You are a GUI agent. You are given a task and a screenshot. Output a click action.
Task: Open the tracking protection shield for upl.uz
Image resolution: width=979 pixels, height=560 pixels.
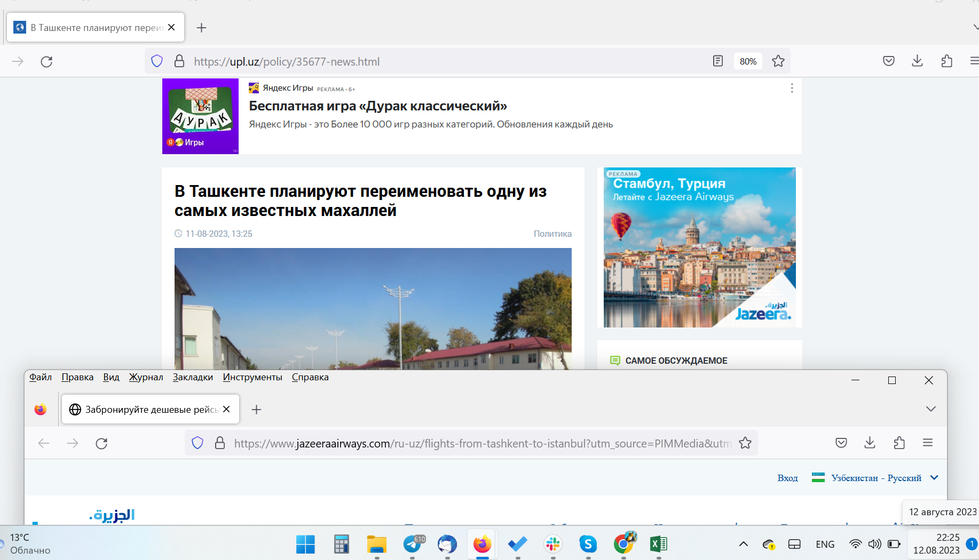[157, 61]
